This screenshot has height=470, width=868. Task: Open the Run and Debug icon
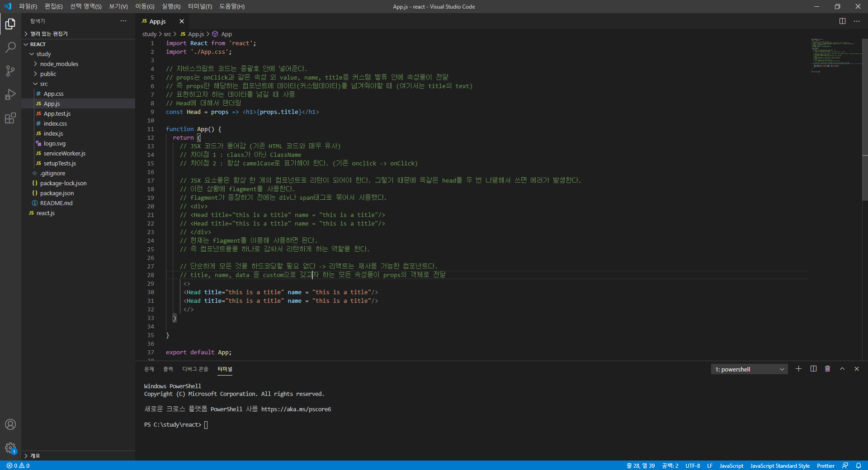coord(10,94)
